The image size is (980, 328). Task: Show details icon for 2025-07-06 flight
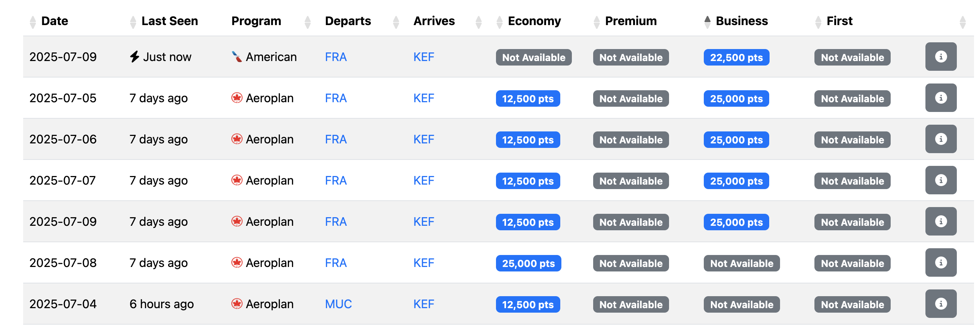tap(940, 139)
